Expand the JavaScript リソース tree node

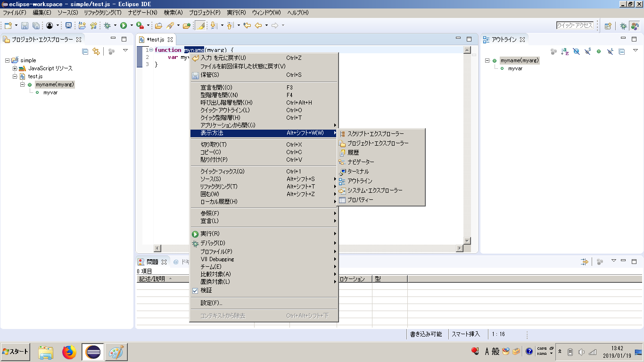(x=15, y=68)
